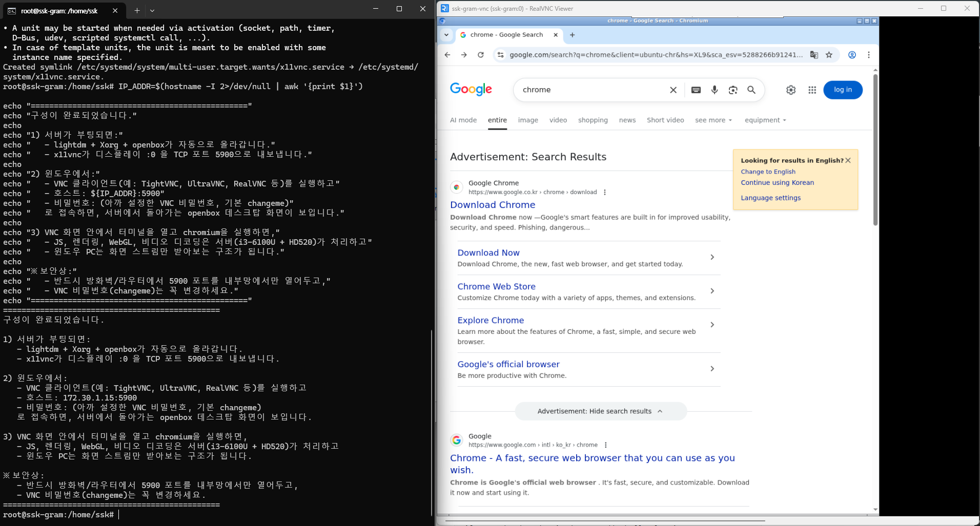Open more options for google.com result
The width and height of the screenshot is (980, 526).
[x=606, y=445]
